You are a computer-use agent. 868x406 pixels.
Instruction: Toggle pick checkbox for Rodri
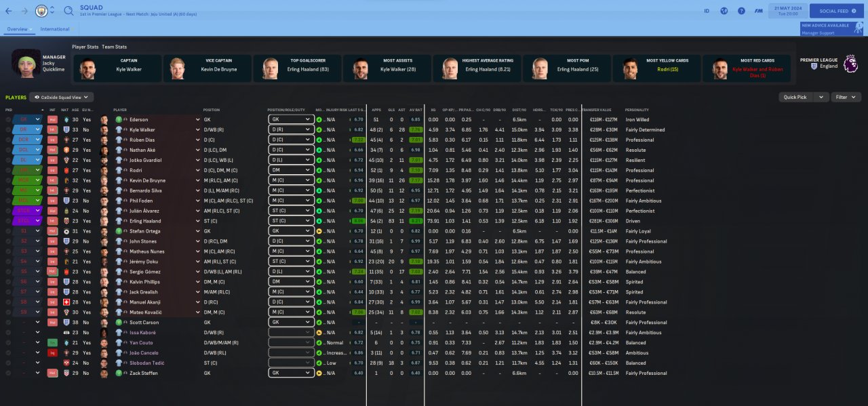pyautogui.click(x=8, y=170)
